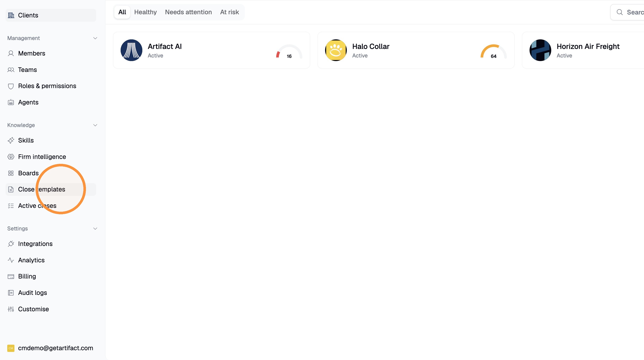Open the Horizon Air Freight client name
This screenshot has width=644, height=360.
[x=588, y=47]
